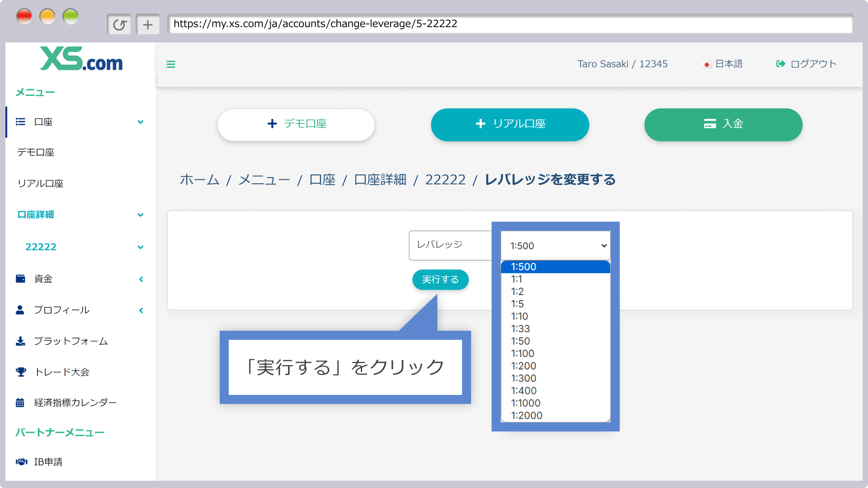This screenshot has width=868, height=488.
Task: Open 経済指標カレンダー sidebar item
Action: tap(75, 403)
